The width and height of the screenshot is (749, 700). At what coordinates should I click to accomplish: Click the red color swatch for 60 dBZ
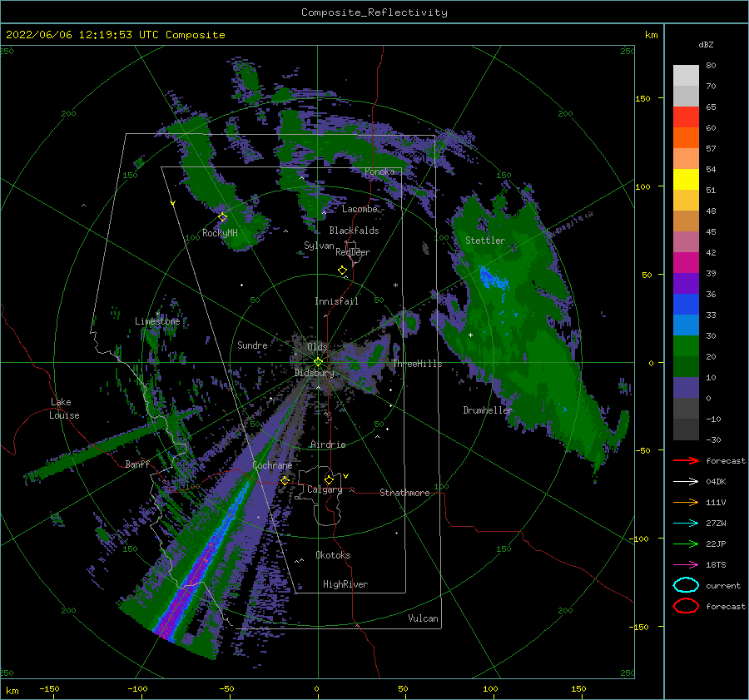point(686,117)
